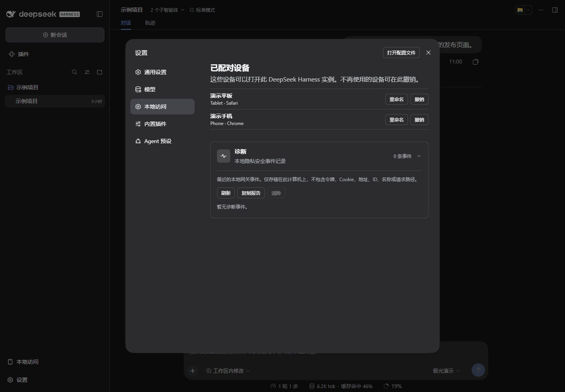Click the DeepSeek Harness logo
This screenshot has height=392, width=565.
43,14
